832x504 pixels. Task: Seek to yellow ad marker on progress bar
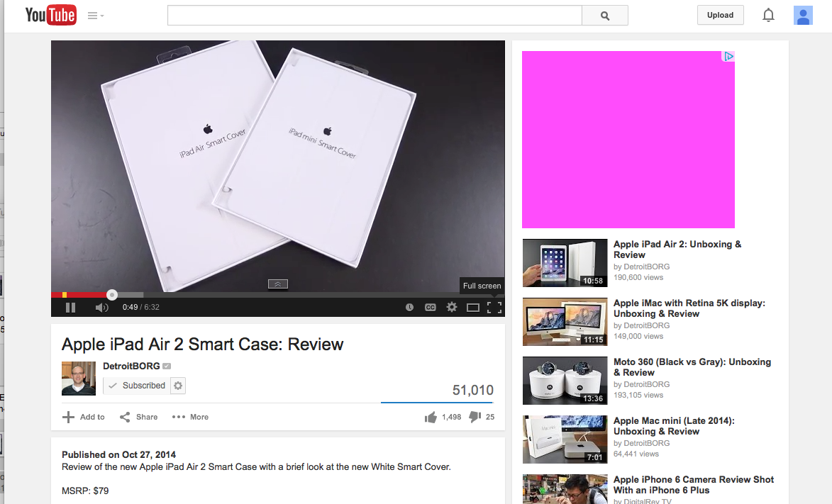pos(65,294)
